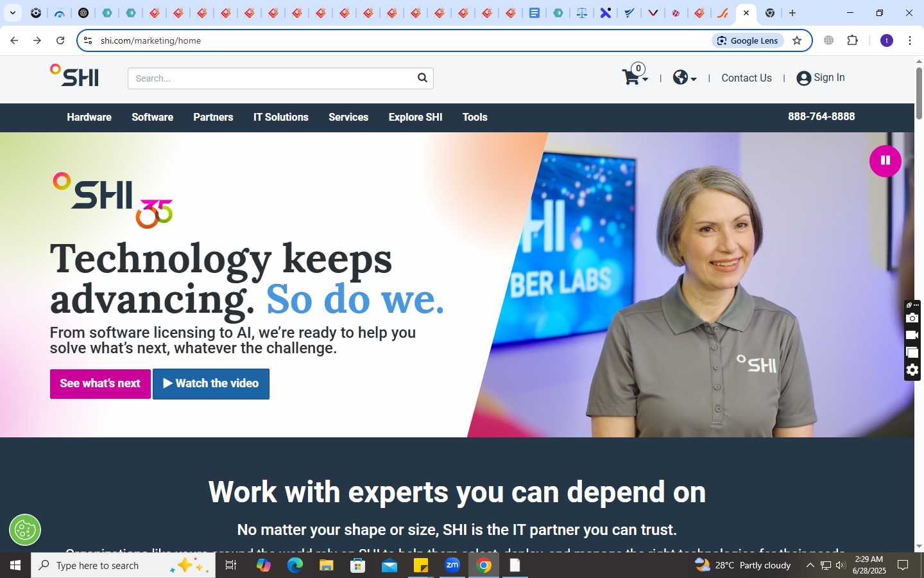Open the volume control in tray

[x=841, y=565]
